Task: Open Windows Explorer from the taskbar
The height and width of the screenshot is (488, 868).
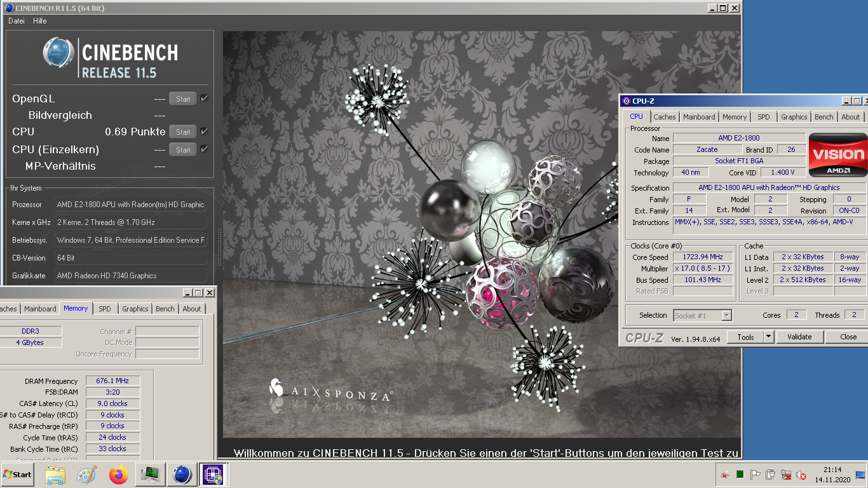Action: (55, 475)
